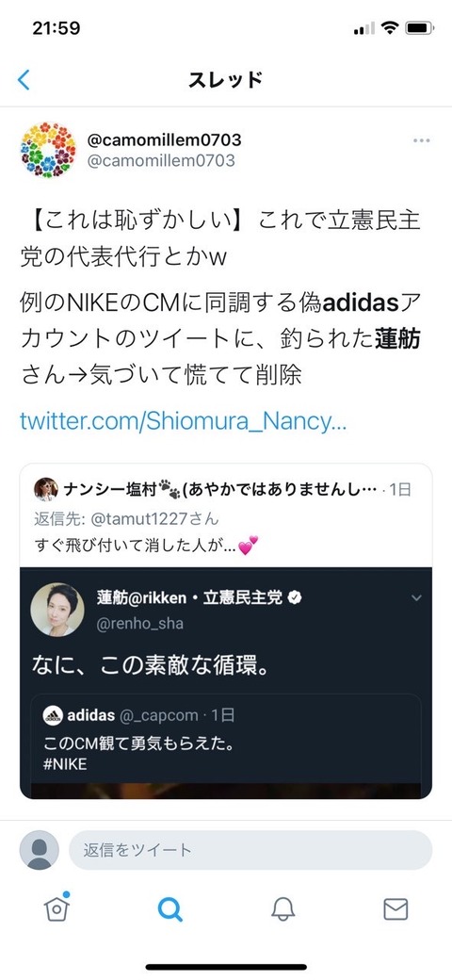Focus the 返信をツイート reply field

point(250,850)
